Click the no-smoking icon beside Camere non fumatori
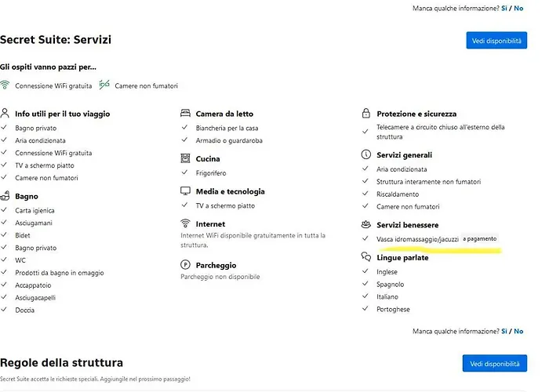 coord(104,84)
